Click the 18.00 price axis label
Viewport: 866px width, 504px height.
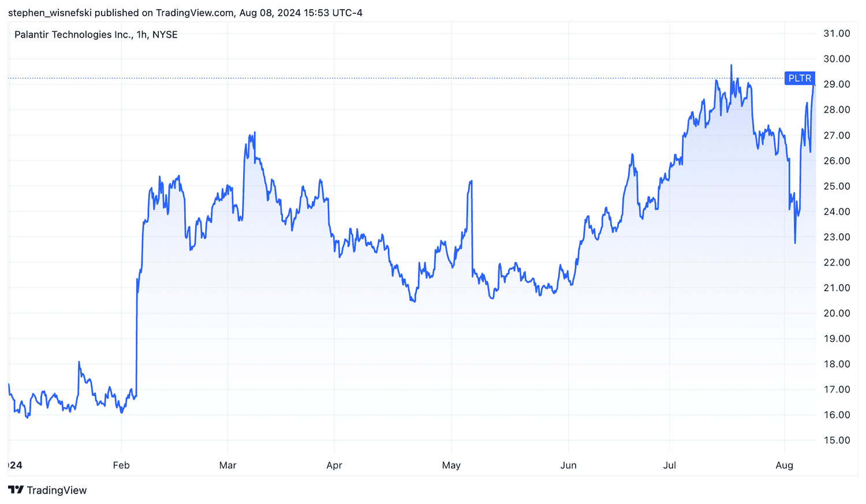[837, 364]
